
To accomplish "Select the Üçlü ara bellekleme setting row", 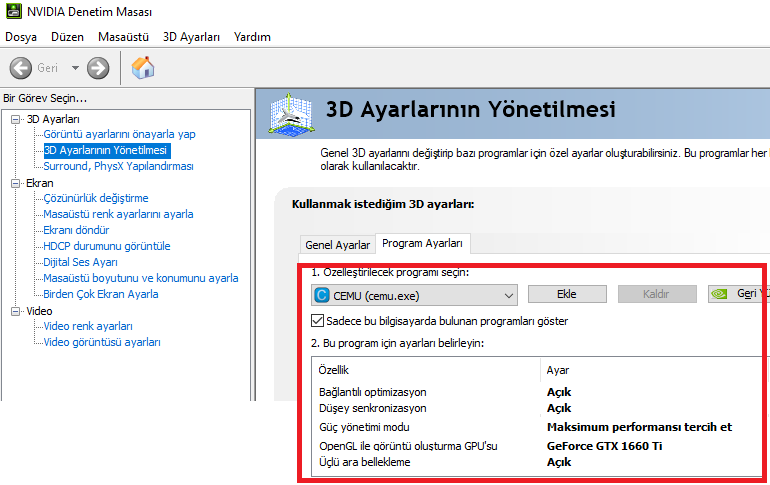I will (538, 462).
